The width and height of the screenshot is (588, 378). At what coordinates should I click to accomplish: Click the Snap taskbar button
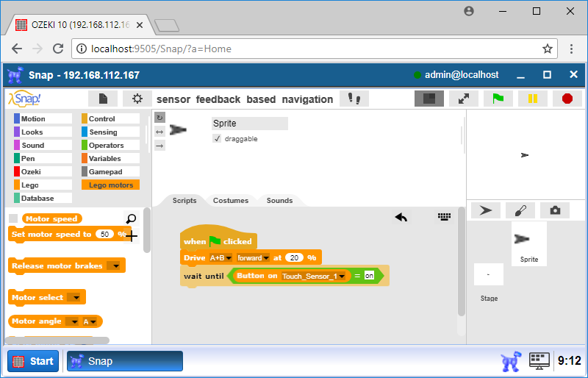point(125,361)
